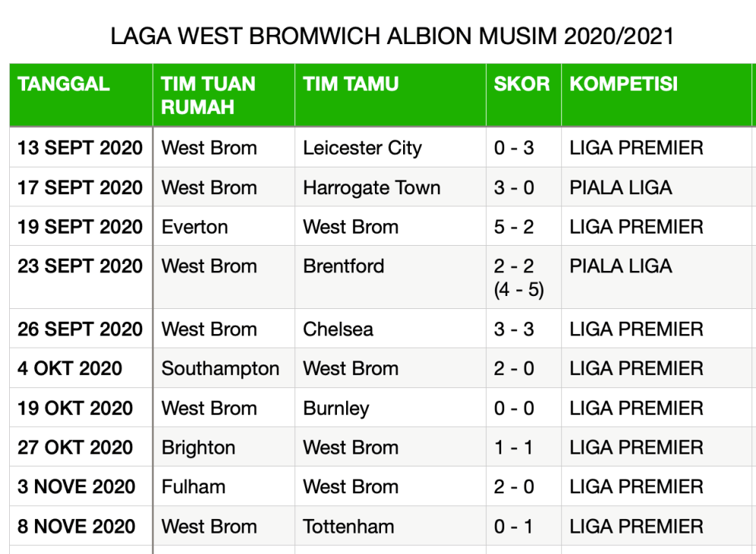This screenshot has width=756, height=554.
Task: Select the 13 SEPT 2020 date cell
Action: [x=80, y=148]
